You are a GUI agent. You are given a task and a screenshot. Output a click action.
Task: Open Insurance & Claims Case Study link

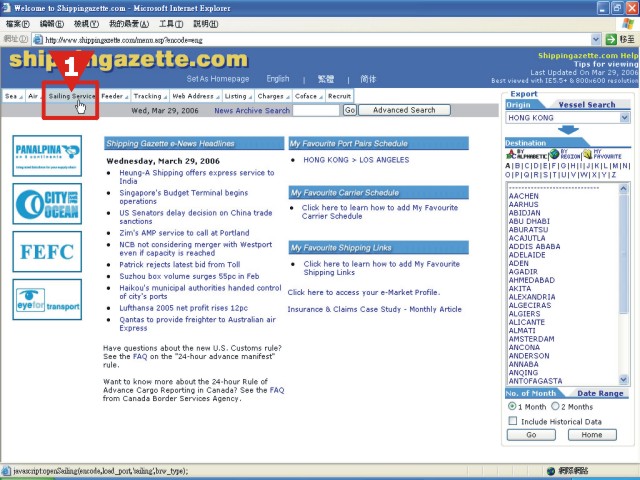[374, 309]
